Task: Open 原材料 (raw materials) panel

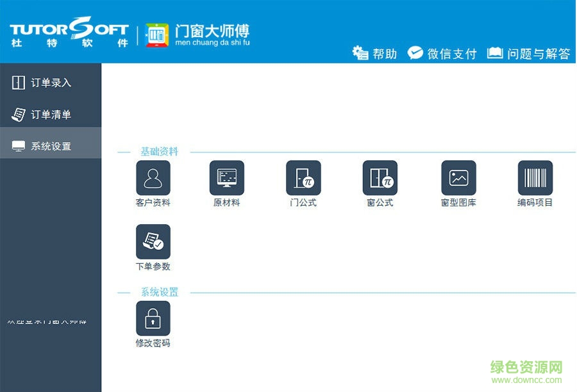Action: [x=228, y=178]
